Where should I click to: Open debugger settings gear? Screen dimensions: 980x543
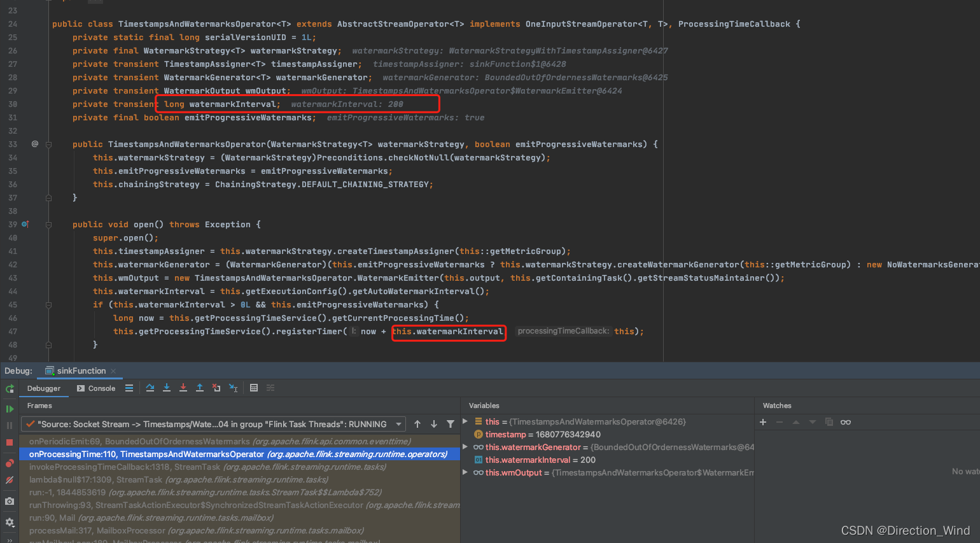(10, 522)
